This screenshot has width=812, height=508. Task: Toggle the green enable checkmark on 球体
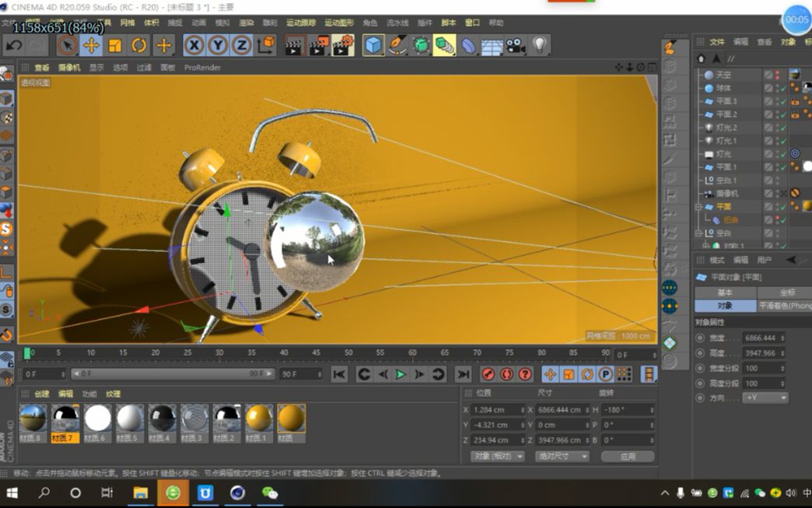[x=782, y=88]
